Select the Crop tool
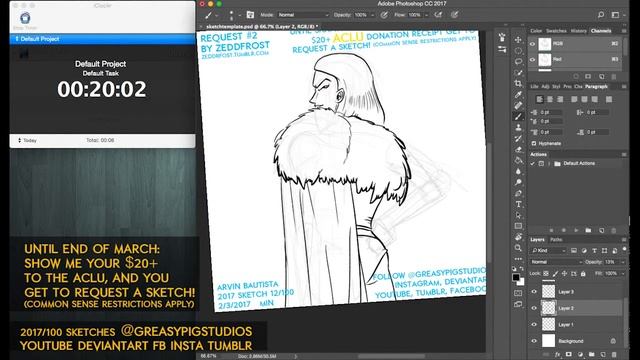This screenshot has height=360, width=640. [518, 84]
